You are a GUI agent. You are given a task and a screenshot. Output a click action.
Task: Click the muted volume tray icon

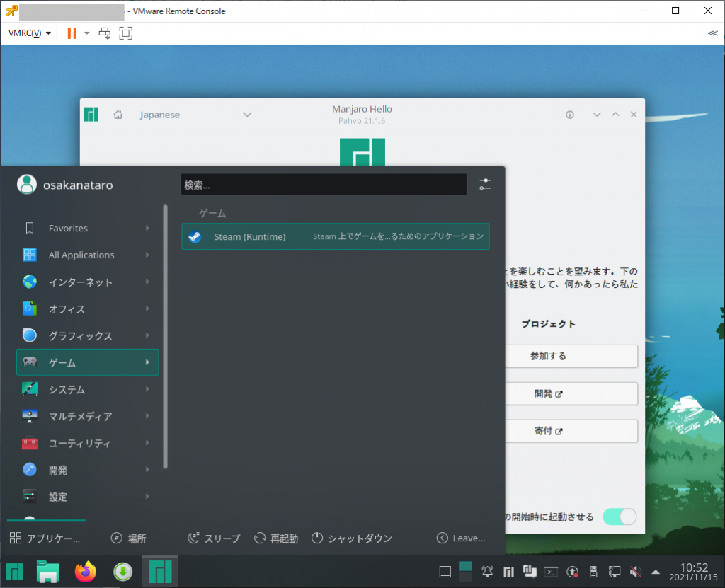pos(636,572)
